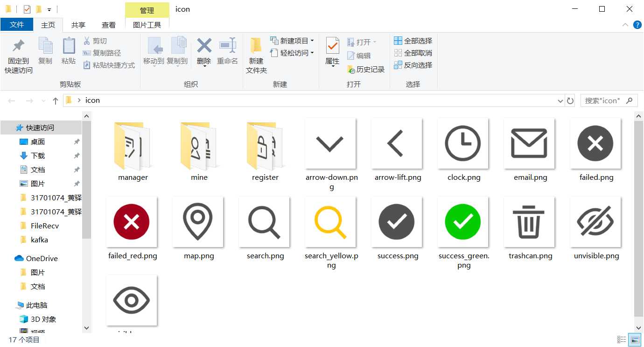Select success_green.png thumbnail
The image size is (644, 347).
pyautogui.click(x=463, y=222)
